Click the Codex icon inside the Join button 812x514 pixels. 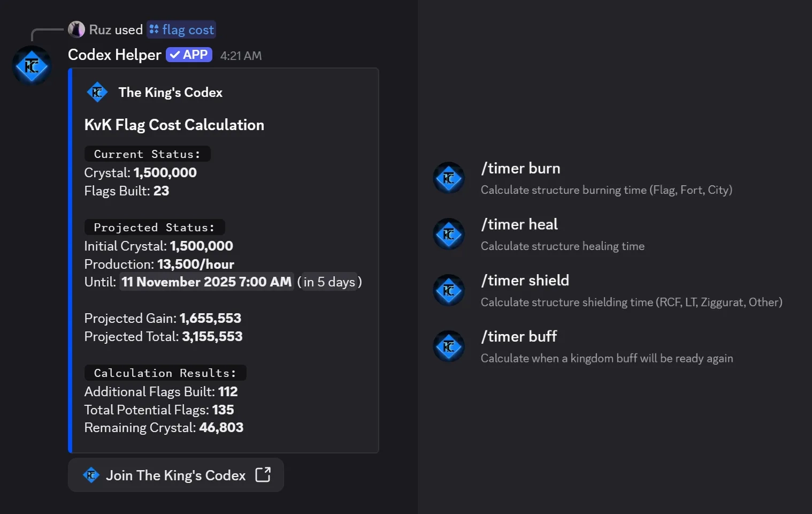point(91,475)
